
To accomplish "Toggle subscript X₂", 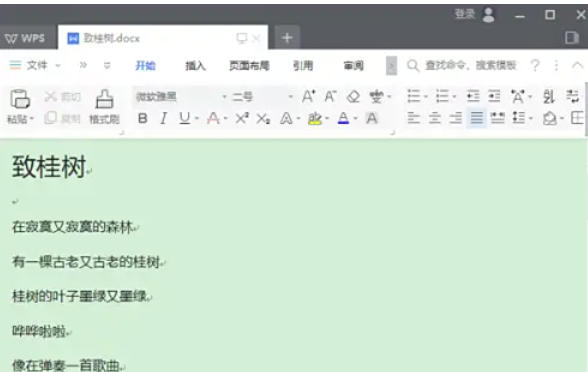I will [x=263, y=118].
